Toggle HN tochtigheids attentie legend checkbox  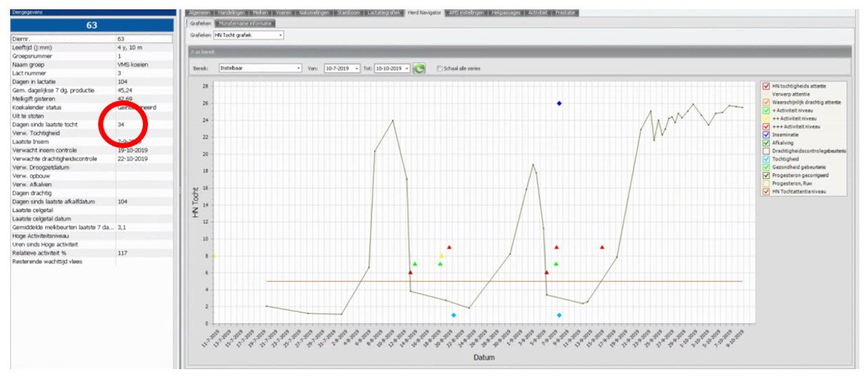pyautogui.click(x=766, y=86)
